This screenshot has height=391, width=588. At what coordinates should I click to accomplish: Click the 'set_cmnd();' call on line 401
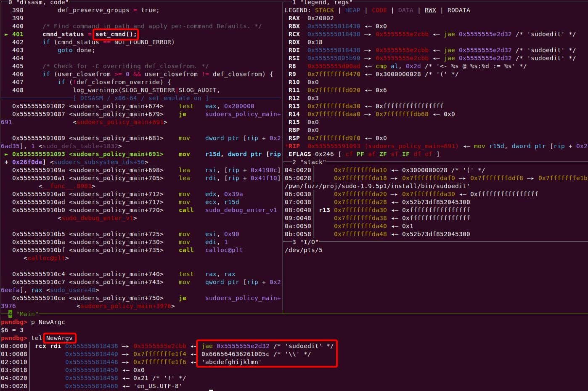pos(116,34)
